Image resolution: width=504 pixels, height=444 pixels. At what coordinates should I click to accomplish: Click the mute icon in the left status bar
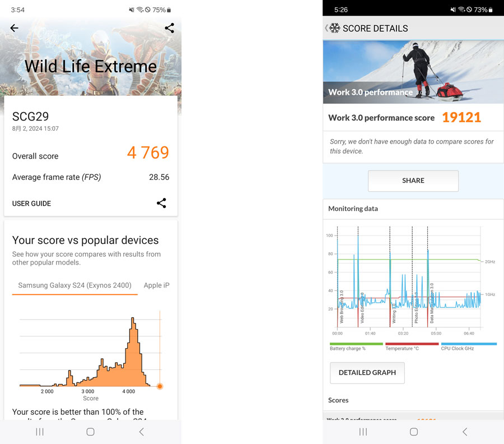click(132, 10)
